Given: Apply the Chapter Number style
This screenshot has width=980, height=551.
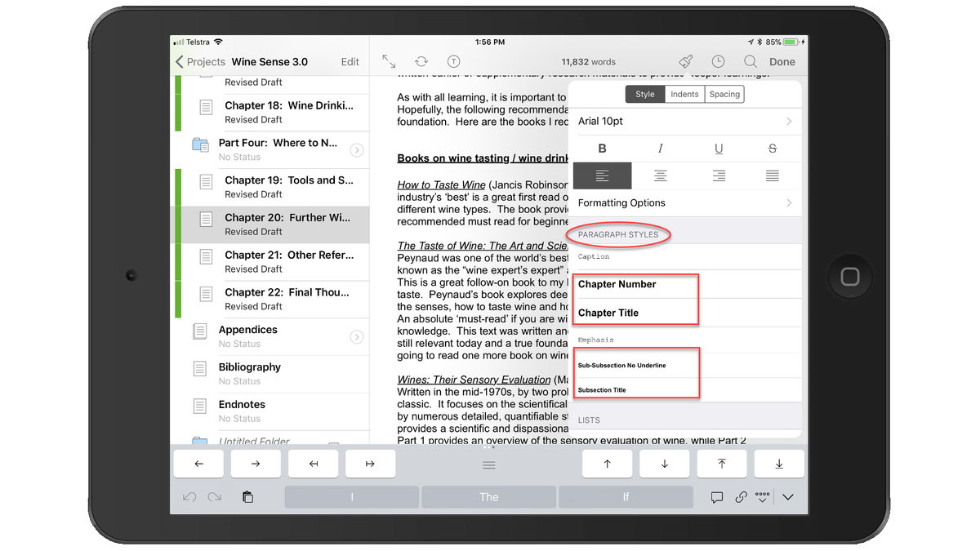Looking at the screenshot, I should pyautogui.click(x=685, y=284).
